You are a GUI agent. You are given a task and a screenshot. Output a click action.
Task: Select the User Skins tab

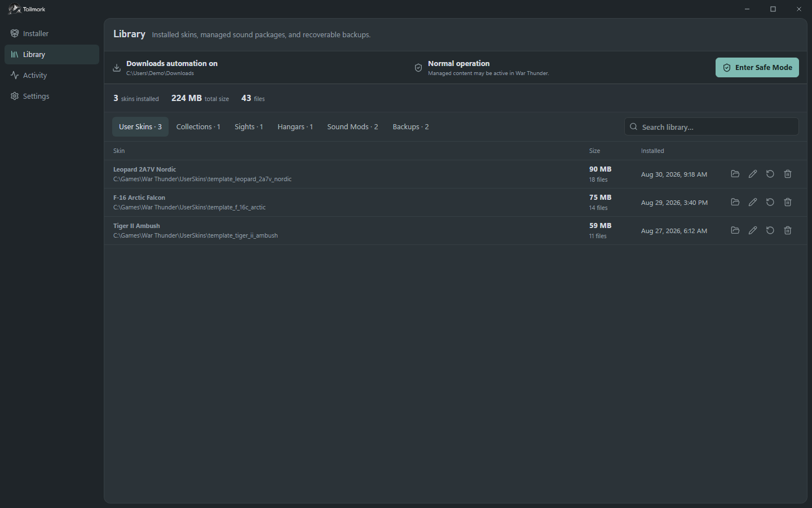pos(140,127)
